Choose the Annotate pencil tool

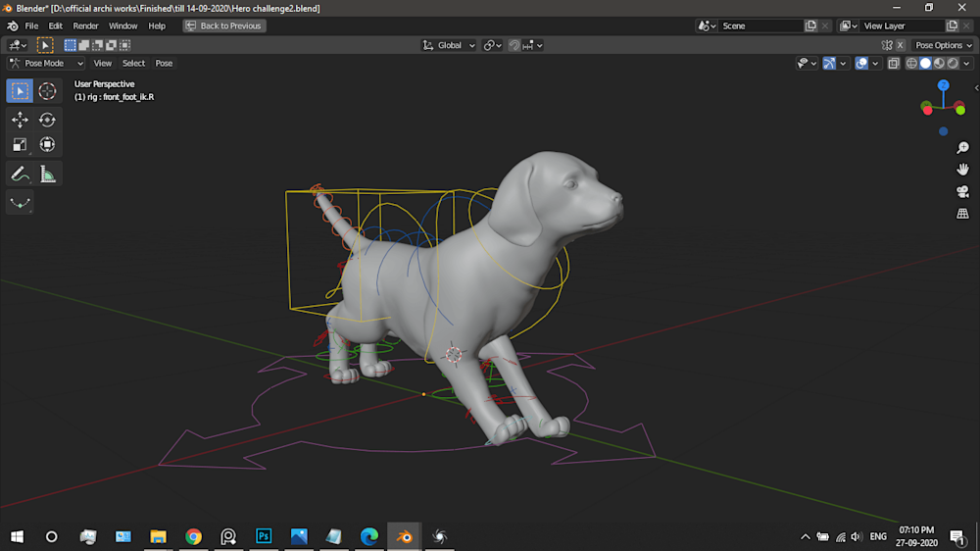(20, 175)
